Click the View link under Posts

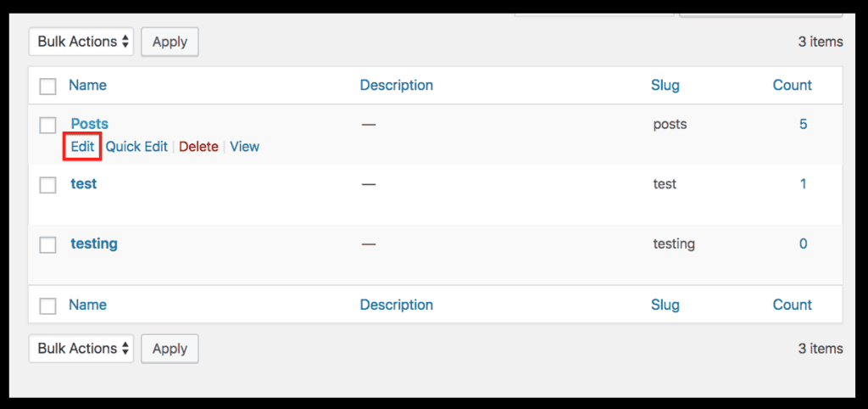[244, 147]
